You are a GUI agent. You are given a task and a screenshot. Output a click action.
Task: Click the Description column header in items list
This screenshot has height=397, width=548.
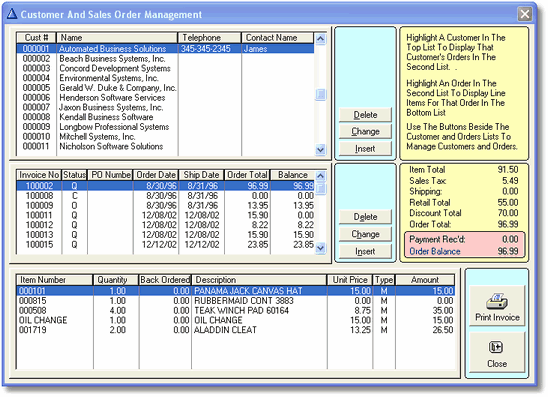pos(259,280)
